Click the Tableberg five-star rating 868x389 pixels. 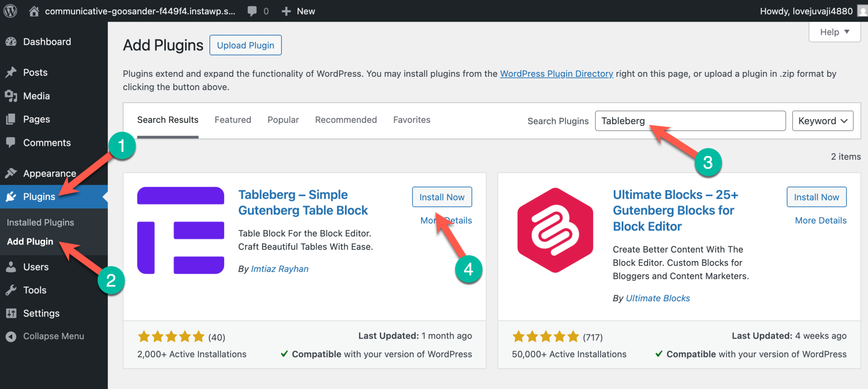pyautogui.click(x=171, y=337)
